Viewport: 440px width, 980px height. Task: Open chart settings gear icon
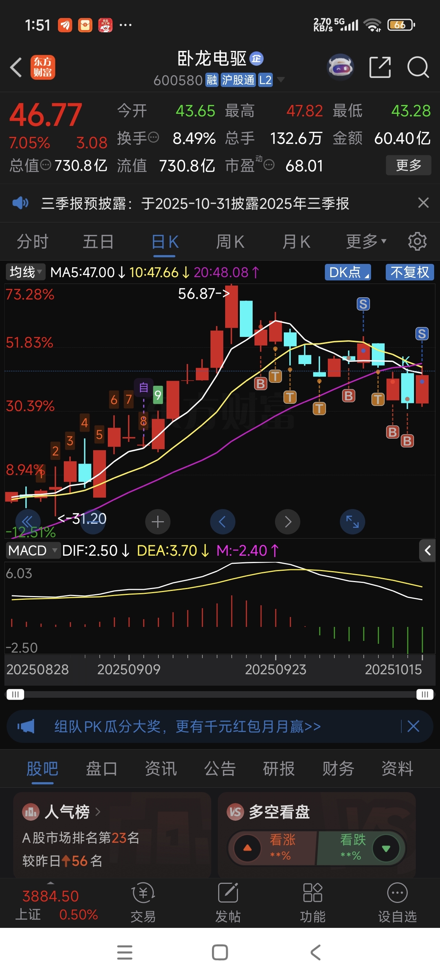417,241
